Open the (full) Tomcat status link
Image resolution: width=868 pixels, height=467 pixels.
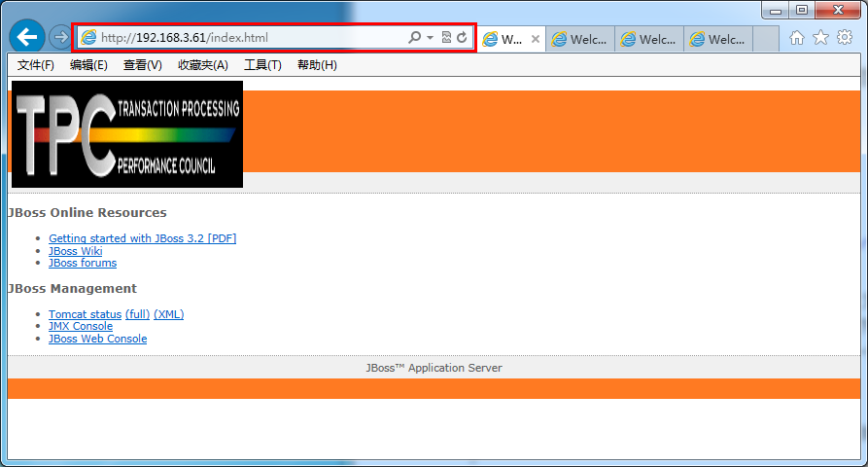(137, 314)
